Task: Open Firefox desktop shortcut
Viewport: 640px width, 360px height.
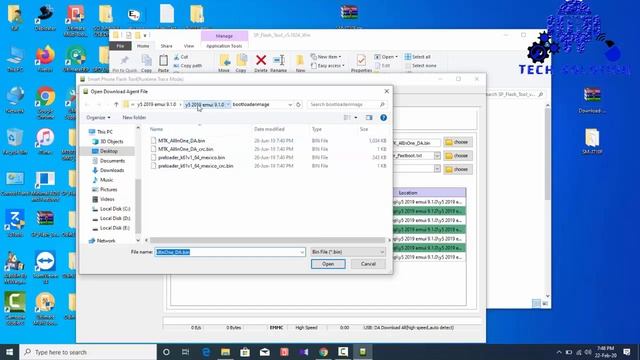Action: coord(45,59)
